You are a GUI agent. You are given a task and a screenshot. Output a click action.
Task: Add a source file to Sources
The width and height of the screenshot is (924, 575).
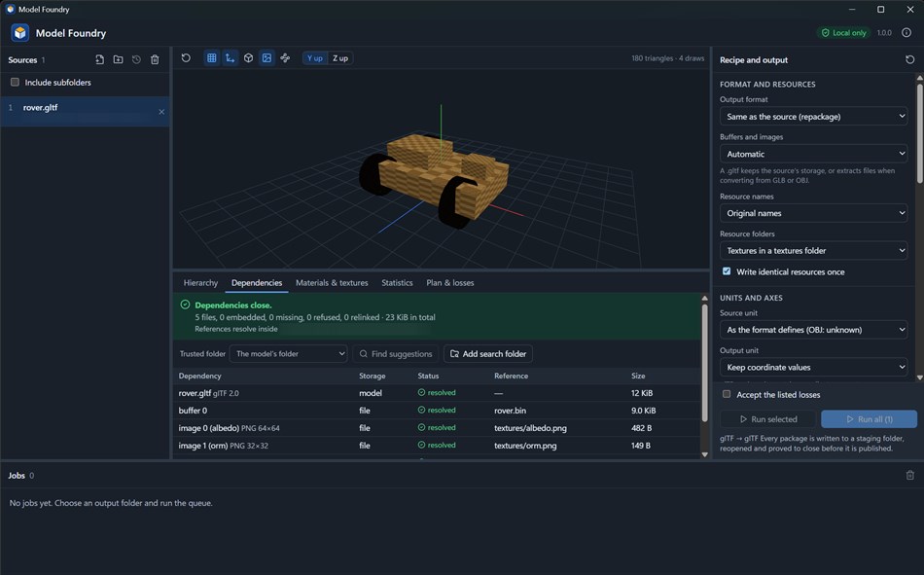[99, 59]
